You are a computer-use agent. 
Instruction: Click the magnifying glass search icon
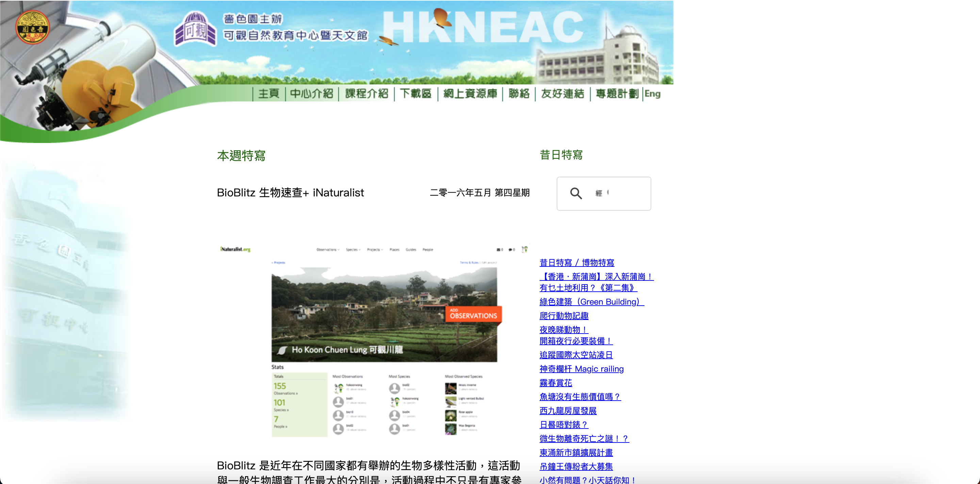[576, 193]
